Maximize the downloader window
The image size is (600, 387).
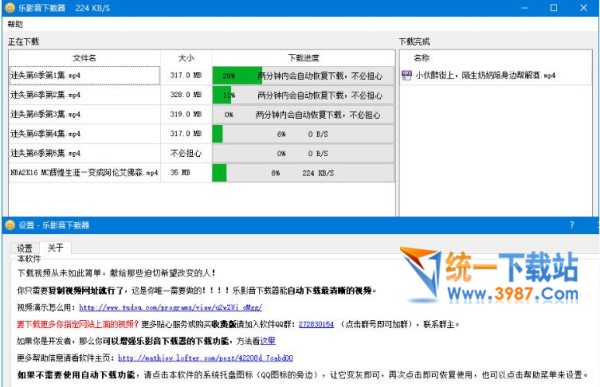[554, 8]
